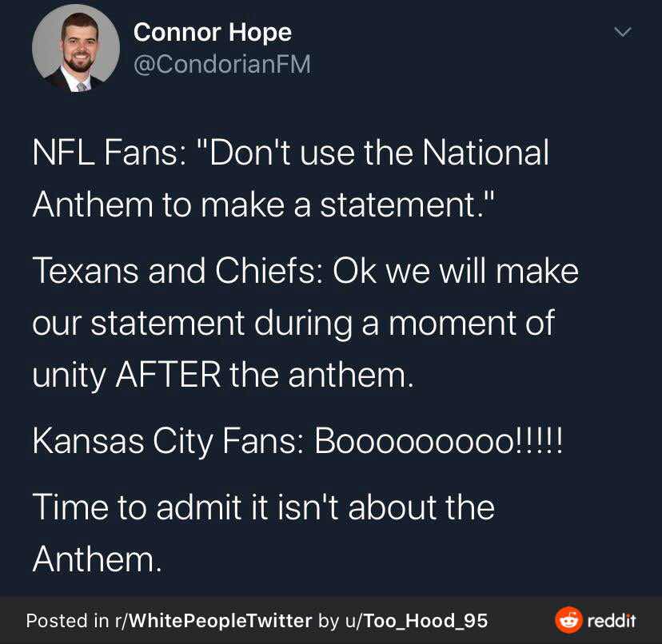662x644 pixels.
Task: Click the "Posted in" footer label
Action: coord(67,620)
